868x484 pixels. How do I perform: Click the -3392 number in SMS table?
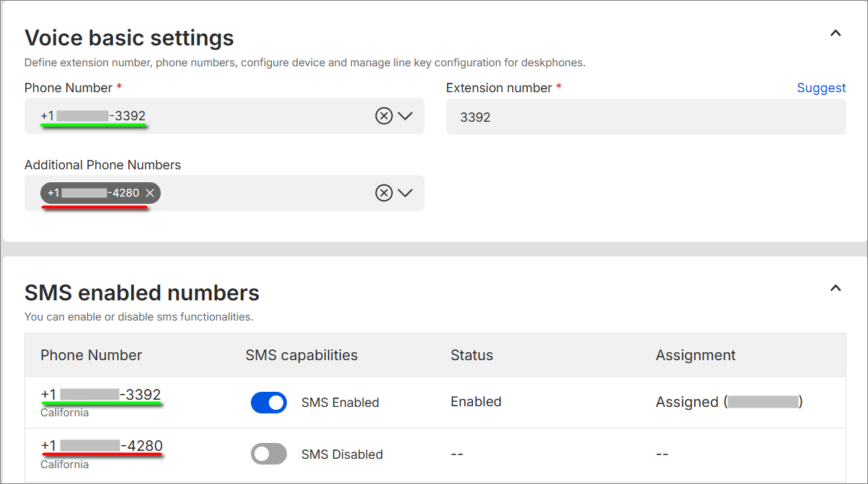[101, 395]
